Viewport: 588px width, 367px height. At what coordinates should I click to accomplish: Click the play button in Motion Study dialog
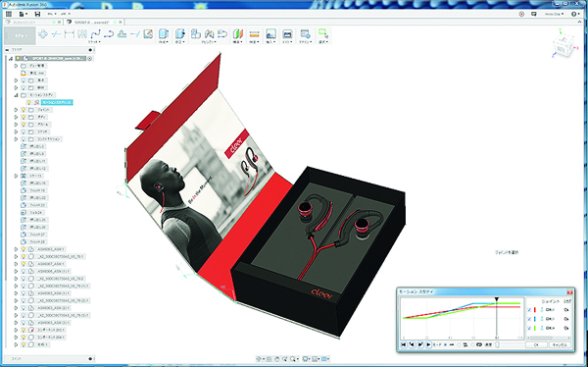(x=428, y=344)
